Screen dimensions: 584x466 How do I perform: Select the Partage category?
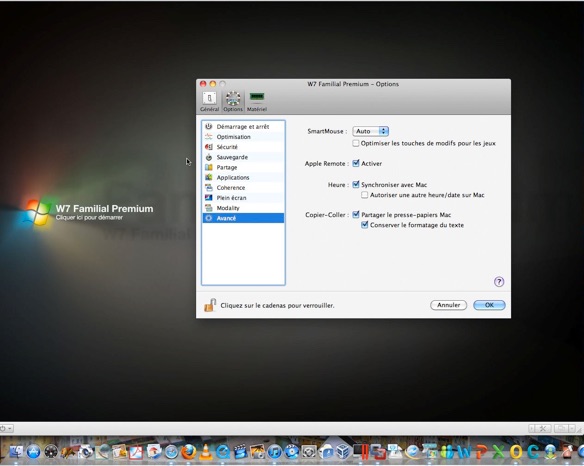(243, 167)
